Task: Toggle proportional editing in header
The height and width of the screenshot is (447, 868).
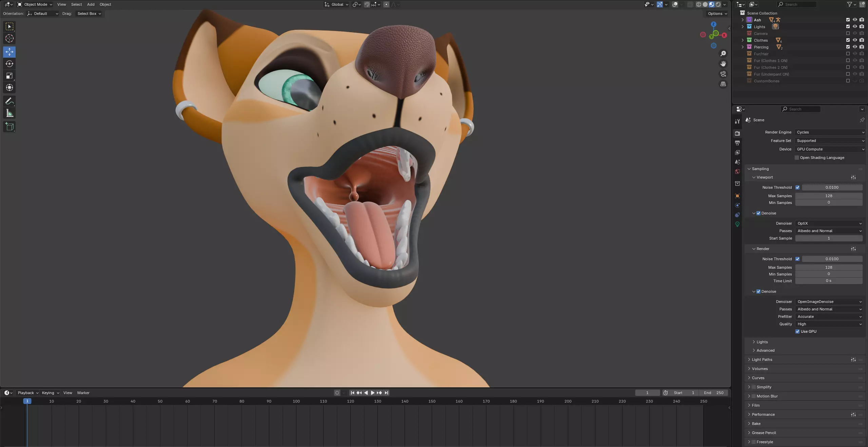Action: (x=386, y=4)
